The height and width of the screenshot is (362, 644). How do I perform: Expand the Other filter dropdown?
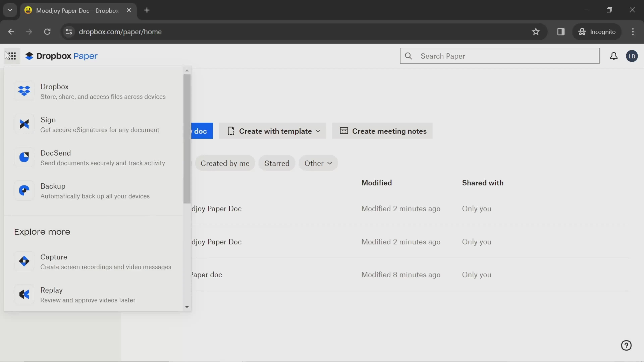[x=318, y=163]
